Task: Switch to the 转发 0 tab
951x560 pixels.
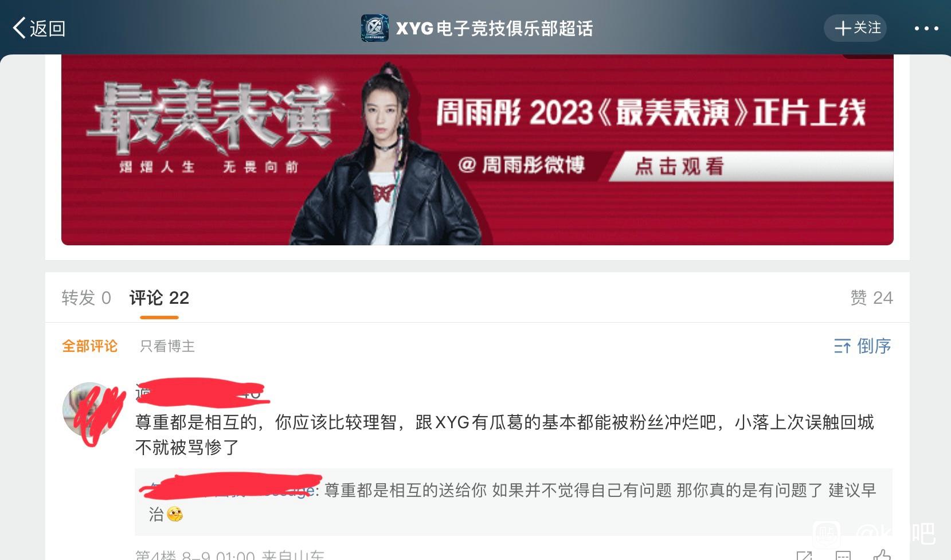Action: point(86,297)
